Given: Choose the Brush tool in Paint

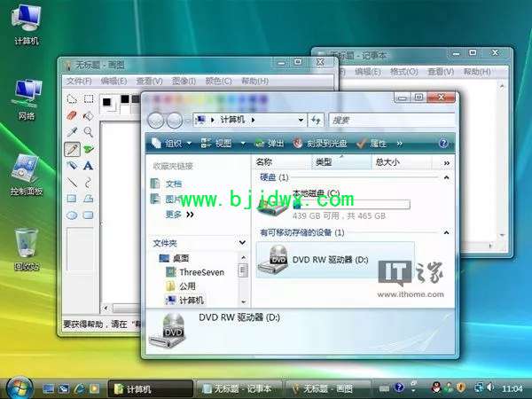Looking at the screenshot, I should (x=89, y=149).
